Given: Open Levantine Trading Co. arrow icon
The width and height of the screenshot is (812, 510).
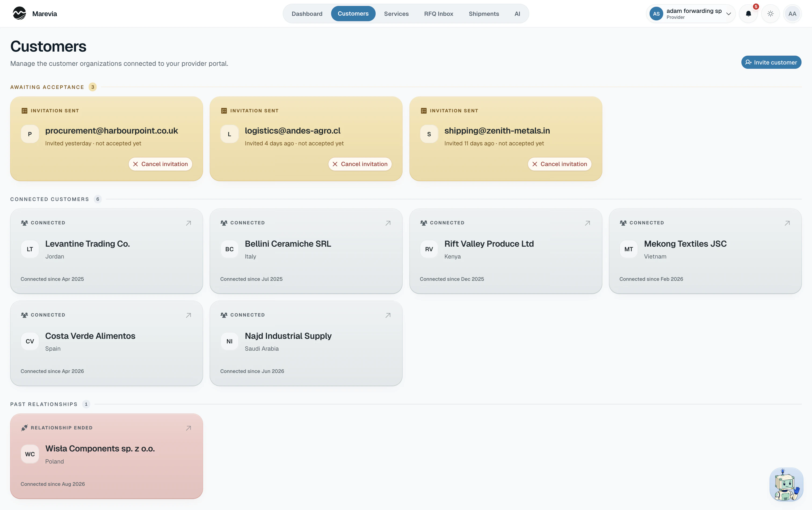Looking at the screenshot, I should [x=189, y=223].
